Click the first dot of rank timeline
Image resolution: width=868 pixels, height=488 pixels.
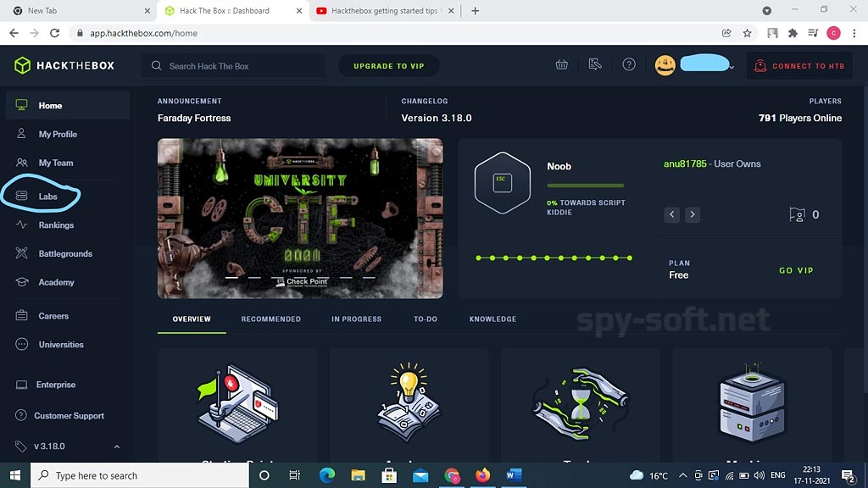pyautogui.click(x=478, y=258)
